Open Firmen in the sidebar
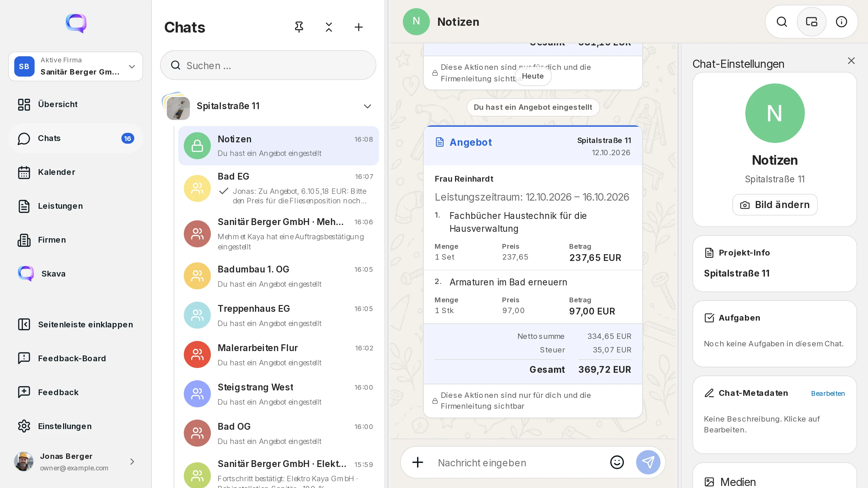The height and width of the screenshot is (488, 868). (75, 240)
